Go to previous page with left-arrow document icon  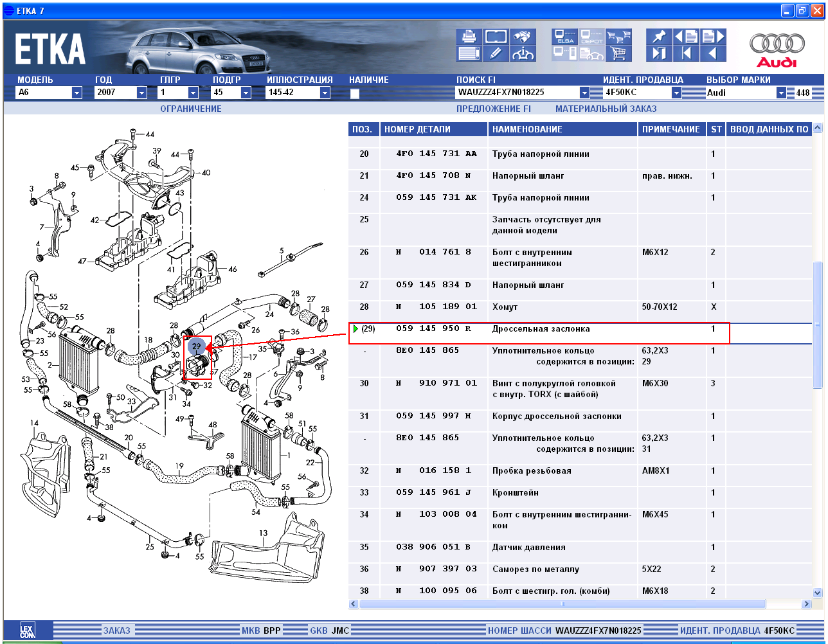[686, 37]
